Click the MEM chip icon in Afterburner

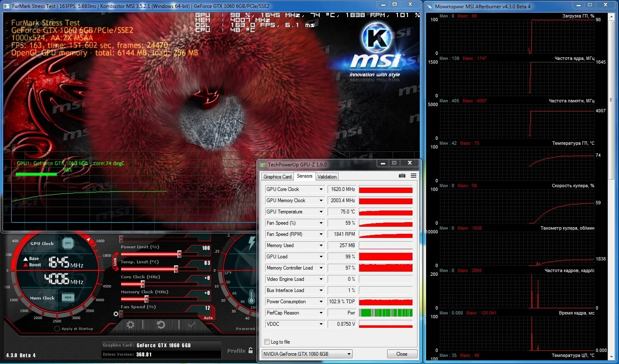pos(68,297)
